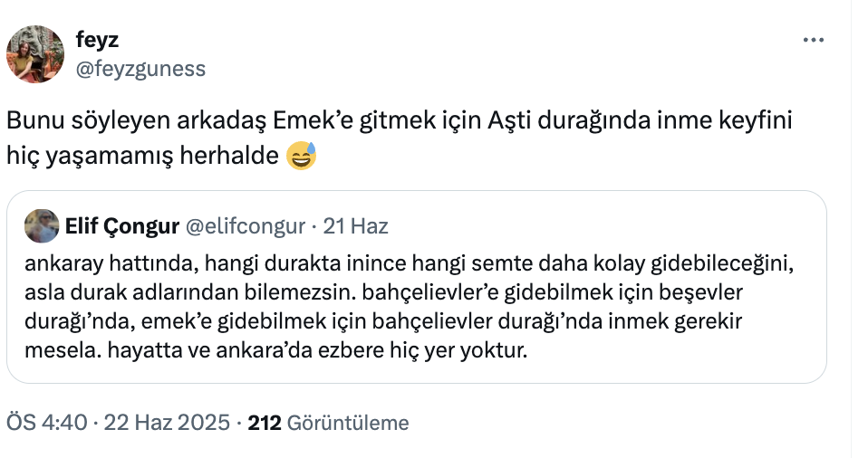Image resolution: width=868 pixels, height=458 pixels.
Task: Open the profile via the "feyz" display name
Action: pos(98,41)
